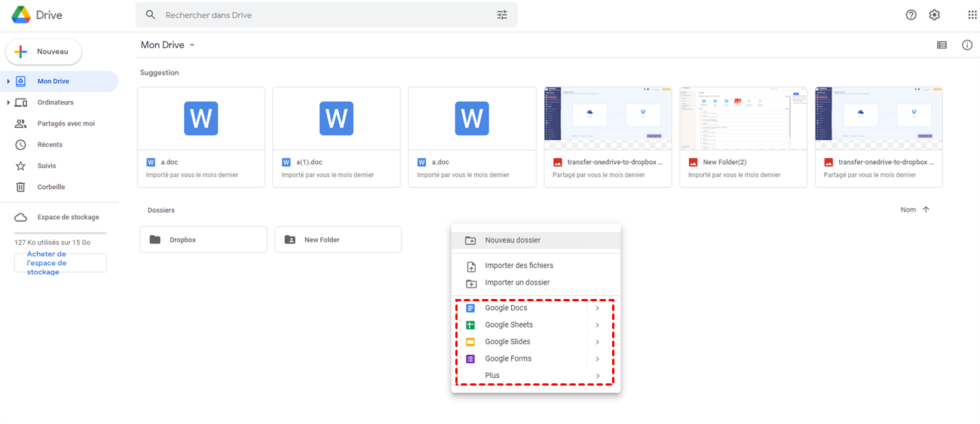This screenshot has height=424, width=980.
Task: Open Corbeille trash in sidebar
Action: (x=51, y=187)
